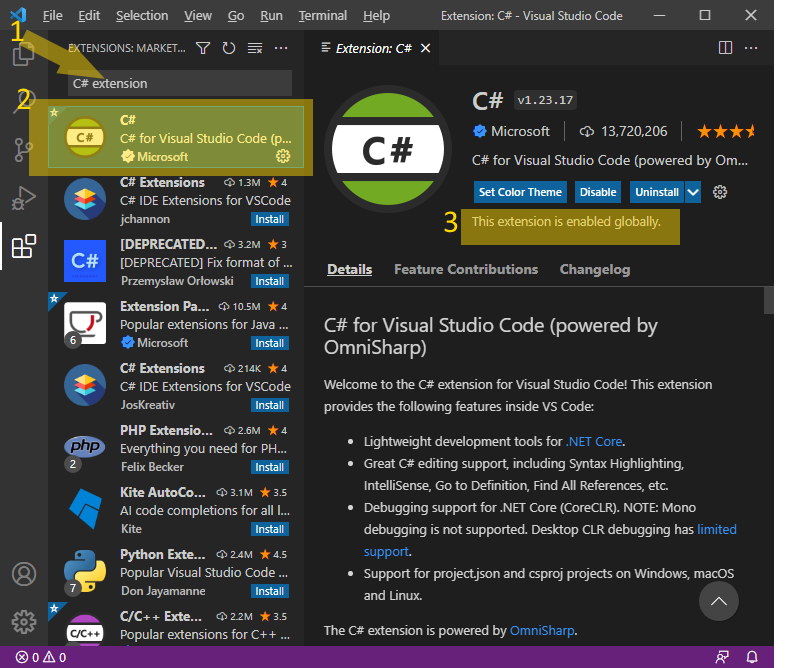Open More Actions menu in the Extensions panel
The height and width of the screenshot is (668, 800).
(x=280, y=46)
